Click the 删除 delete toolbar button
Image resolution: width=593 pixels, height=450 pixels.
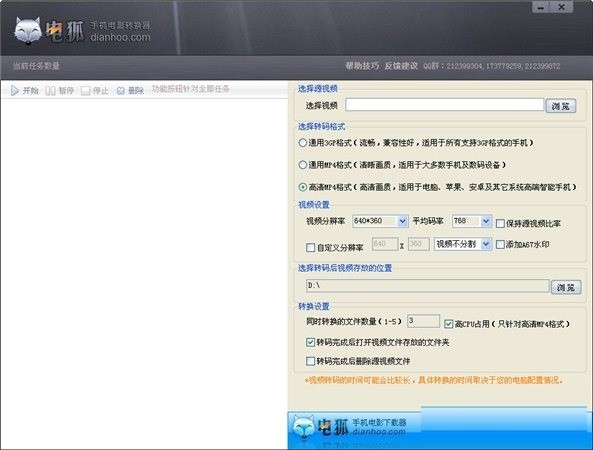point(130,91)
